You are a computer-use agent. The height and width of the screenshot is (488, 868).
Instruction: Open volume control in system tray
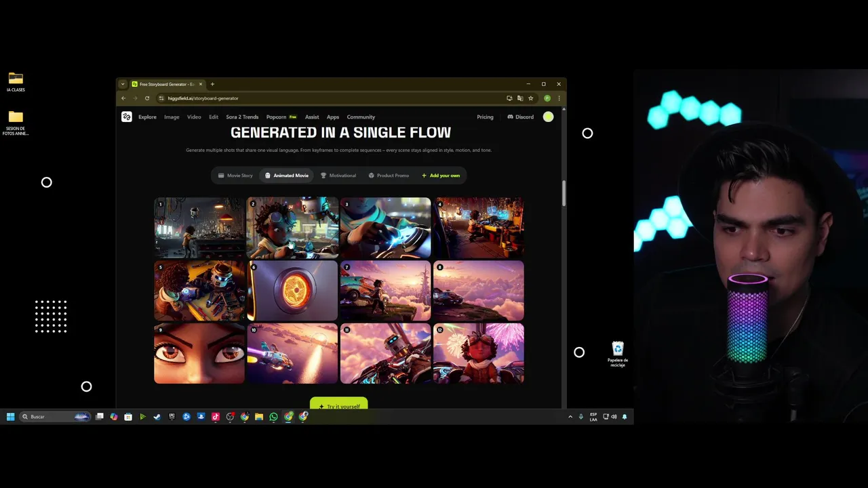point(614,417)
